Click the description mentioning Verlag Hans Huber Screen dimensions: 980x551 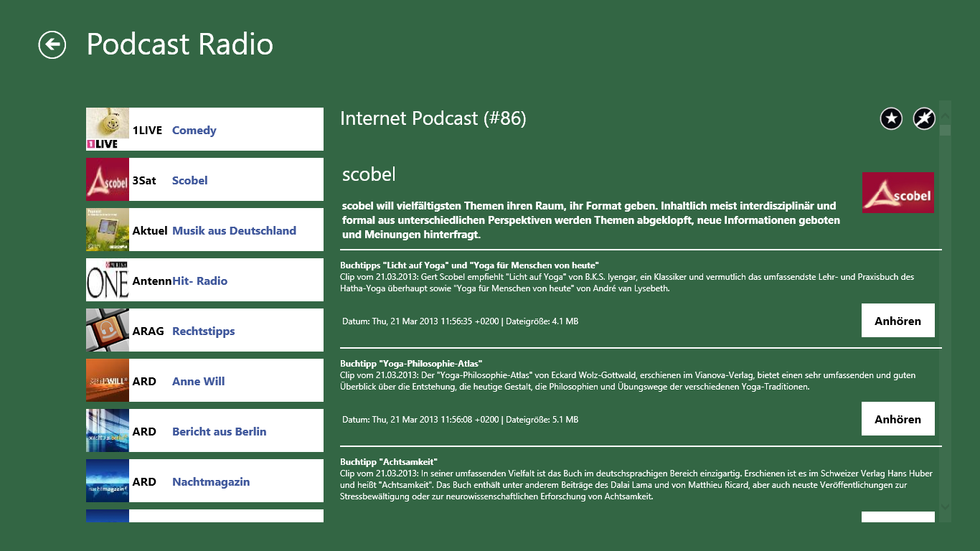click(x=636, y=484)
